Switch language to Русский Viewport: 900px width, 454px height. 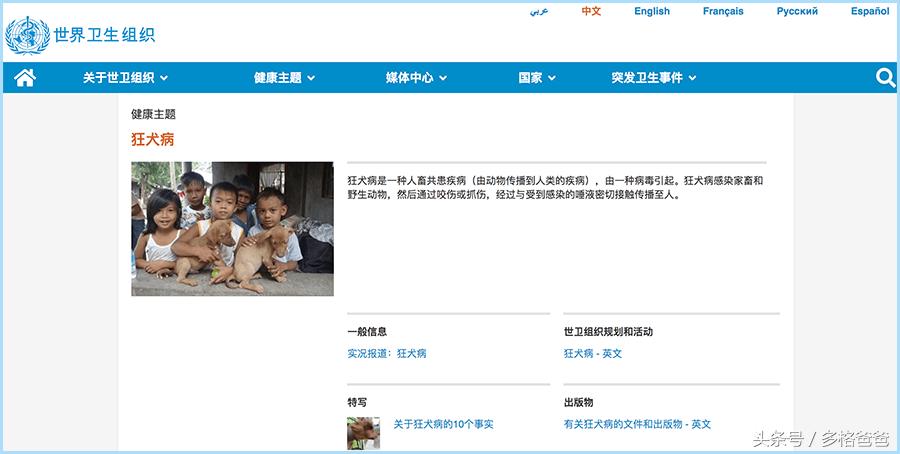pyautogui.click(x=797, y=11)
